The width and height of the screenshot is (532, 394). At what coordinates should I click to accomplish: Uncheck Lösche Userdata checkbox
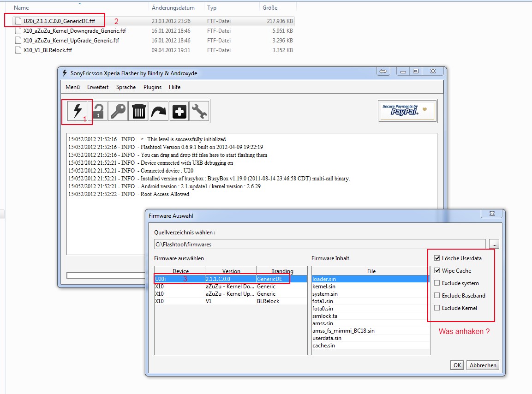(x=437, y=258)
